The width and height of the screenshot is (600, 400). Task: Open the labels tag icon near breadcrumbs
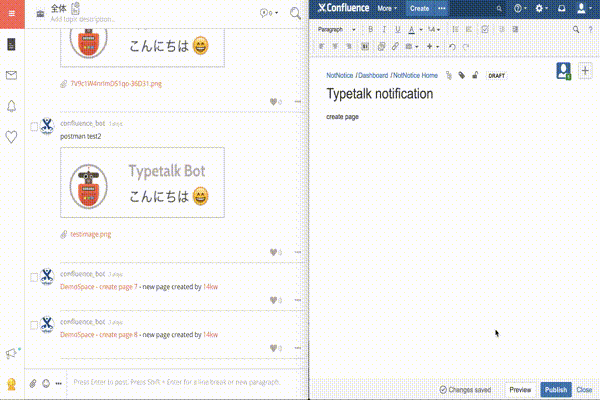coord(462,75)
